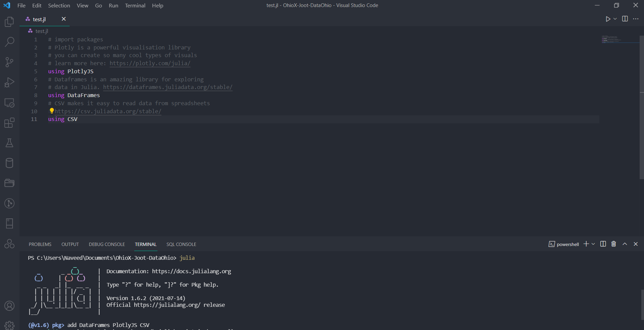Open docs.julialang.org link in terminal
Viewport: 644px width, 330px height.
[x=191, y=271]
